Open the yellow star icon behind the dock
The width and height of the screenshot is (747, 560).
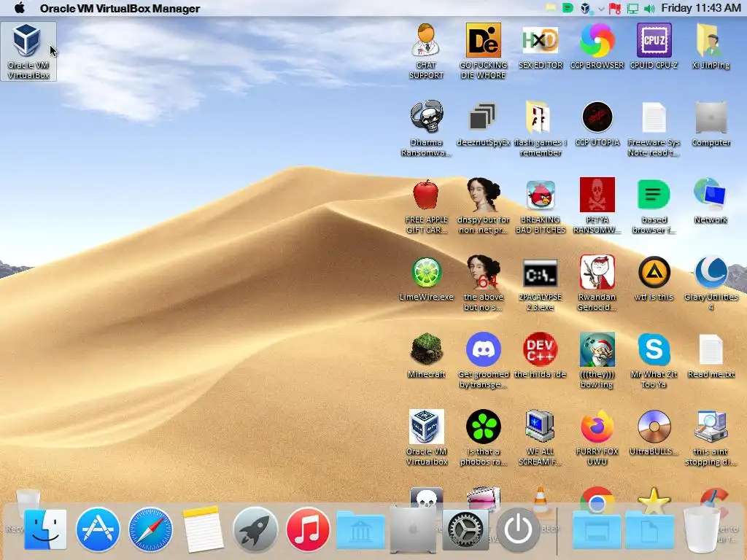pos(654,500)
